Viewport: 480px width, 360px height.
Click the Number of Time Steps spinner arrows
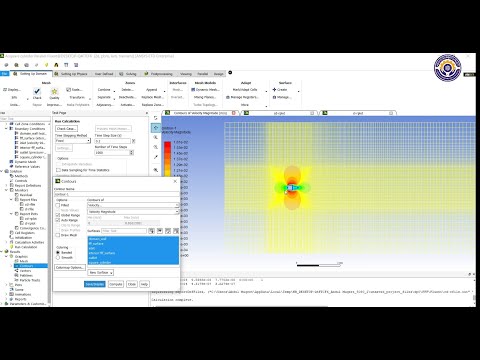(x=132, y=153)
